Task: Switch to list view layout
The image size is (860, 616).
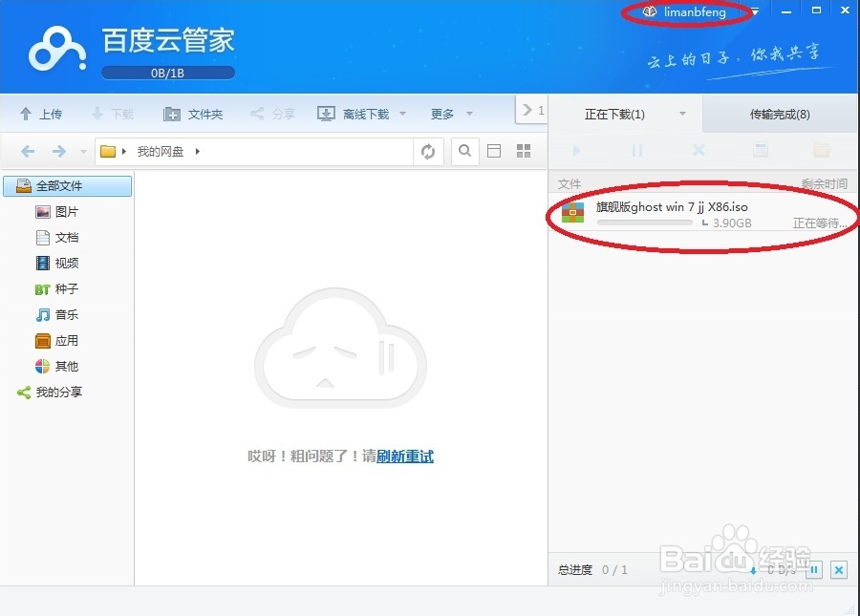Action: pos(494,150)
